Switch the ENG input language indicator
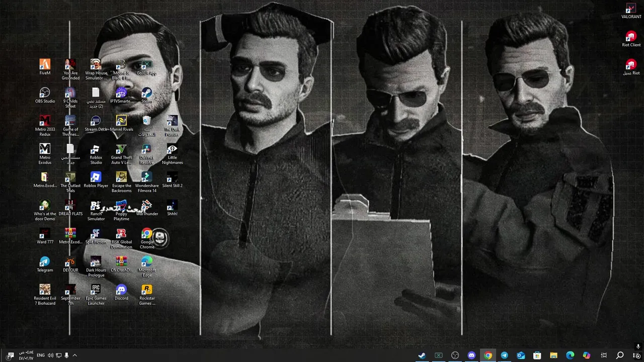 pyautogui.click(x=40, y=355)
